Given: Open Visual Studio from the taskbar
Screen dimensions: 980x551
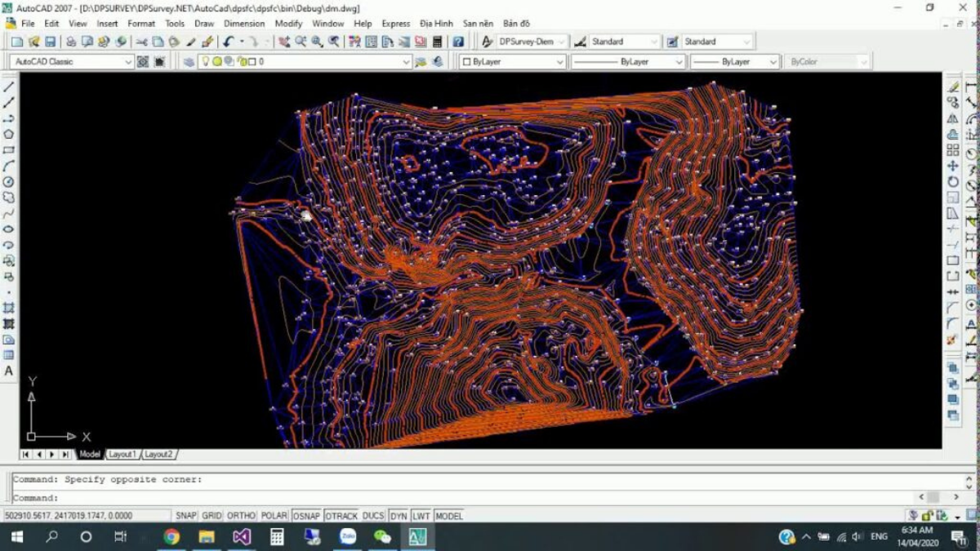Looking at the screenshot, I should [x=241, y=537].
